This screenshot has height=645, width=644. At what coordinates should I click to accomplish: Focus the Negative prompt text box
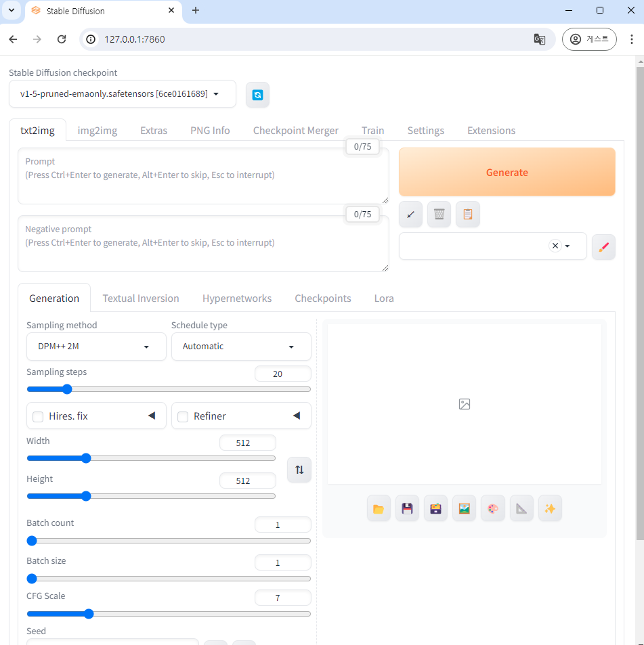(x=203, y=244)
